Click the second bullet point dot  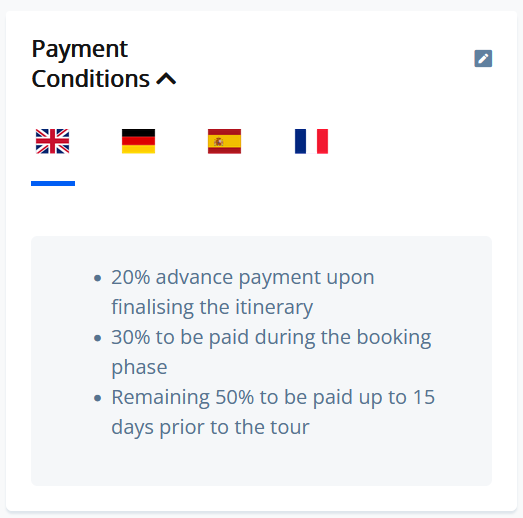pyautogui.click(x=97, y=338)
